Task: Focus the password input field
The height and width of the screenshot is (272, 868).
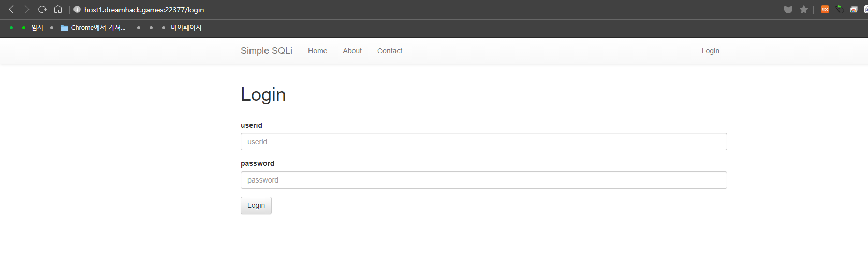Action: 484,180
